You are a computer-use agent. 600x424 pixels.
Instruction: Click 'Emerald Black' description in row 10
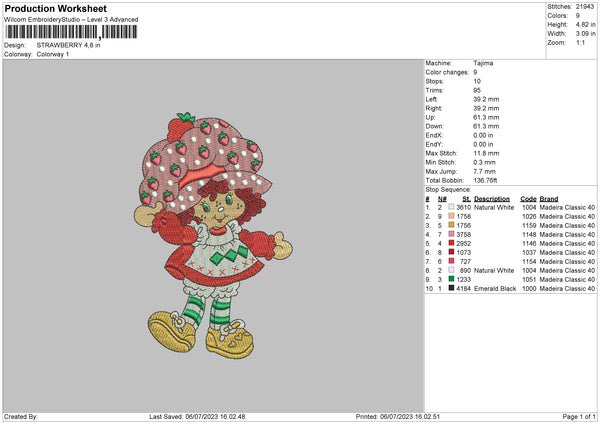click(495, 289)
